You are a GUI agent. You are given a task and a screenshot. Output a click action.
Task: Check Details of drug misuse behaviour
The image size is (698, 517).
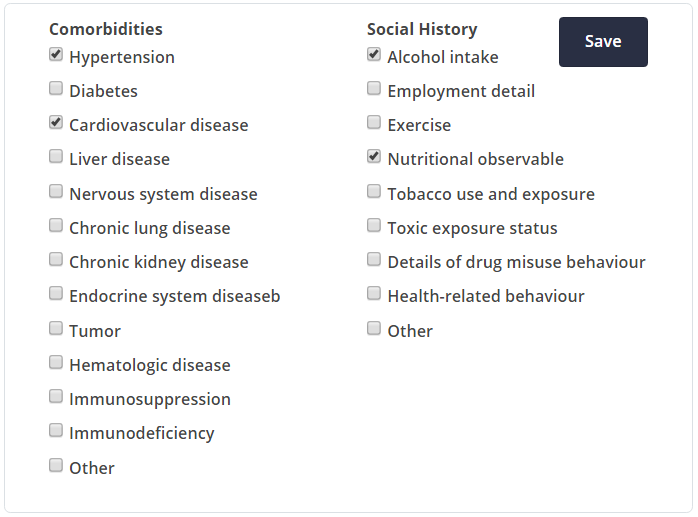click(374, 260)
